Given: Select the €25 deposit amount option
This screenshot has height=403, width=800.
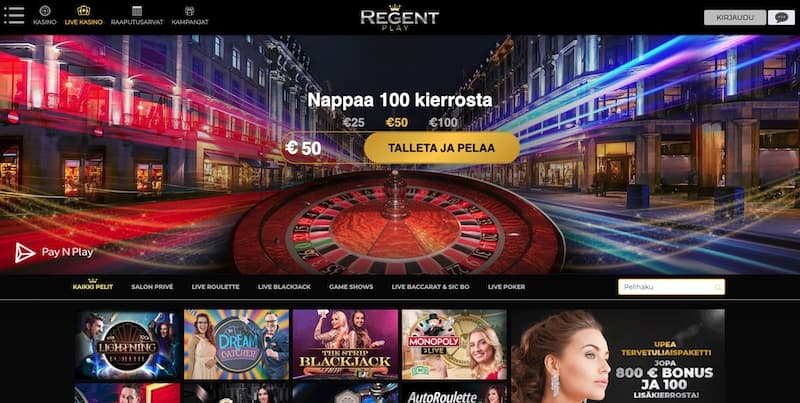Looking at the screenshot, I should tap(354, 122).
